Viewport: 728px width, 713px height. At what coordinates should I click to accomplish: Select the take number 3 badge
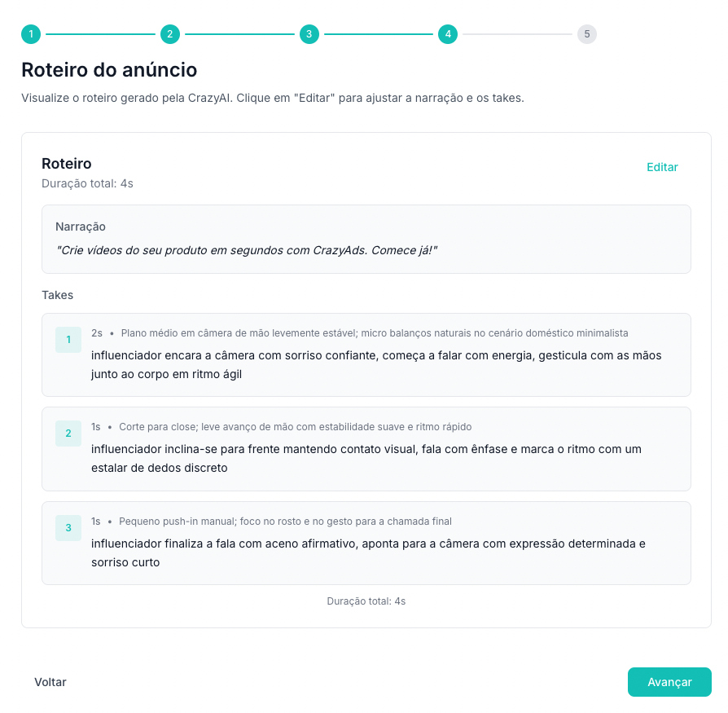[x=68, y=528]
